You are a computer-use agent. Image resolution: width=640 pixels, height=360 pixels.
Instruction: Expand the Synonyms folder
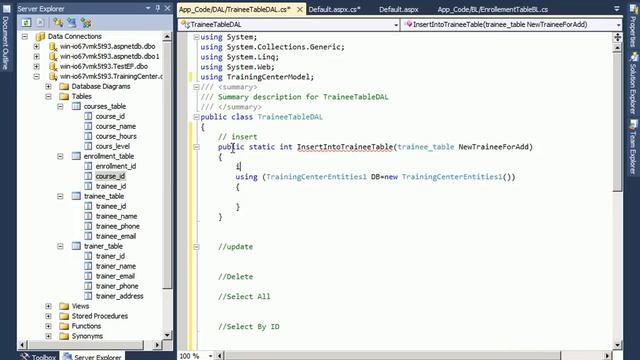pyautogui.click(x=49, y=336)
